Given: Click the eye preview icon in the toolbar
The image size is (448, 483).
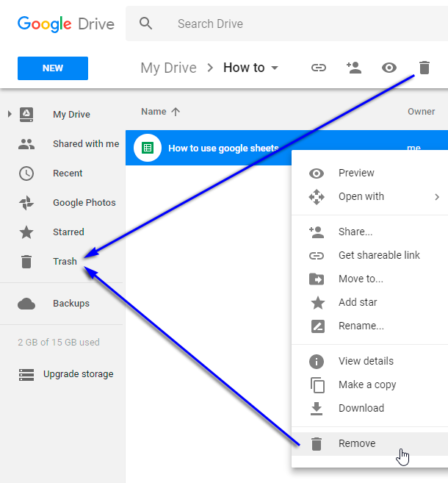Looking at the screenshot, I should point(389,68).
